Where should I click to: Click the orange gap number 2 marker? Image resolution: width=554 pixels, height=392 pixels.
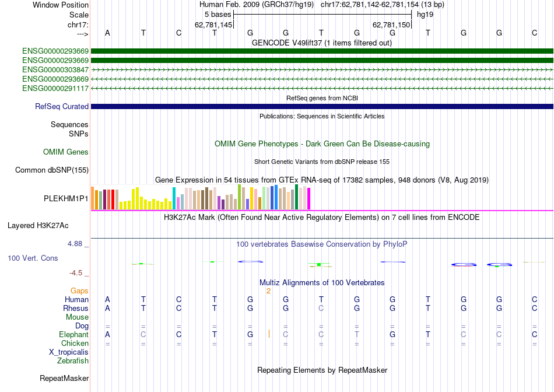(268, 291)
